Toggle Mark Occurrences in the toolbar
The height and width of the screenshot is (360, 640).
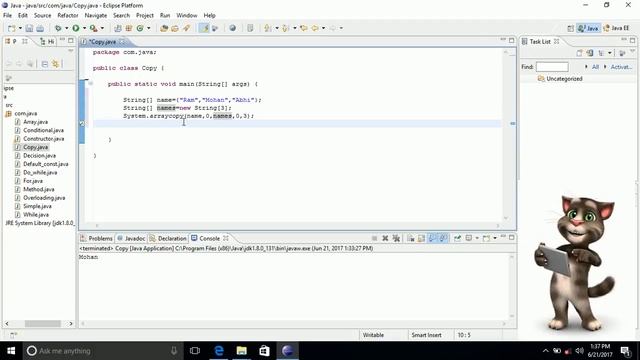204,28
